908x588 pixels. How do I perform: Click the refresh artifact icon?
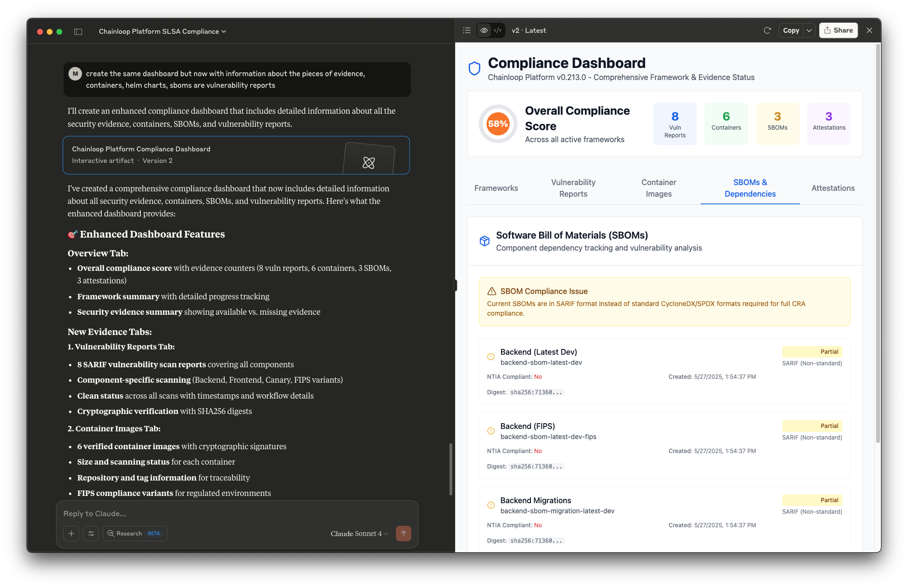(767, 30)
